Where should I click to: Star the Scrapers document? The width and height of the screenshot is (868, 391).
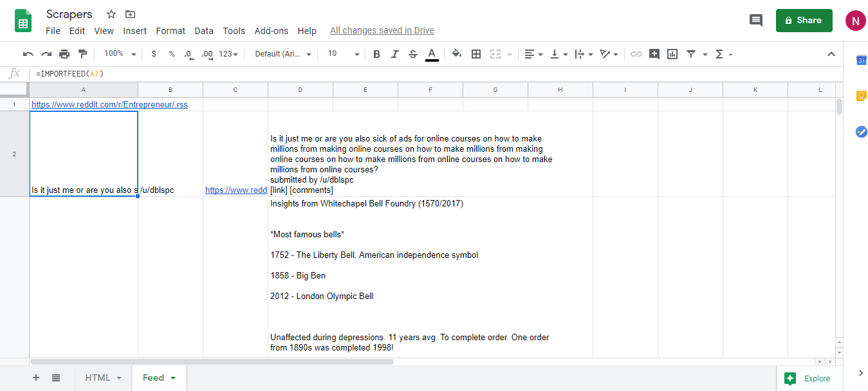click(x=111, y=14)
